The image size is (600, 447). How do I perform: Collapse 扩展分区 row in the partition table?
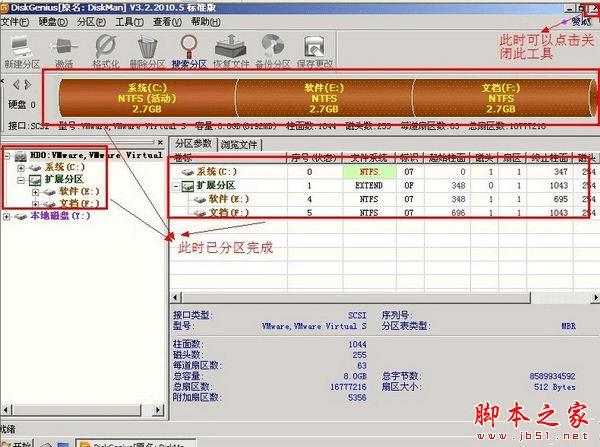point(176,186)
